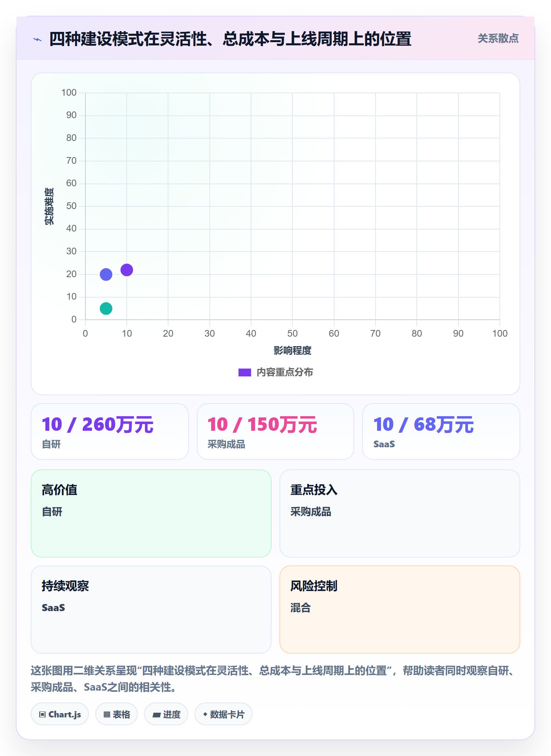Select the 持续观察 quadrant card

point(151,610)
